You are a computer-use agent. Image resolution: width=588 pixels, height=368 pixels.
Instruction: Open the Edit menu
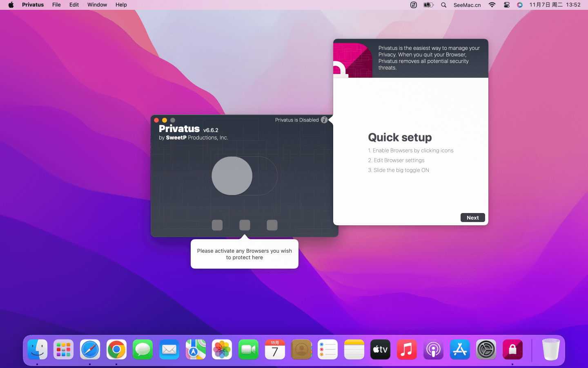pos(74,5)
